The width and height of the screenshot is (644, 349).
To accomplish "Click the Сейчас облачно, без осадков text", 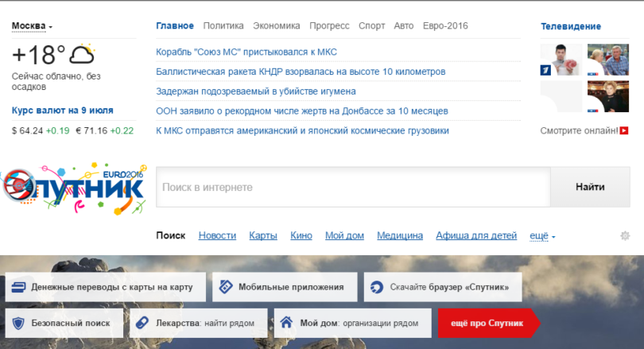I will click(56, 81).
